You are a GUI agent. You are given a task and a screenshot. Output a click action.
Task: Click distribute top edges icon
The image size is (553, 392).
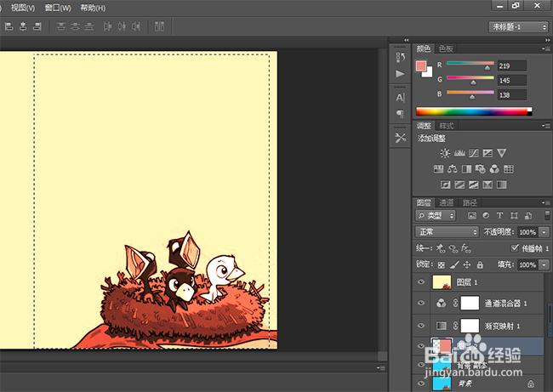[61, 26]
